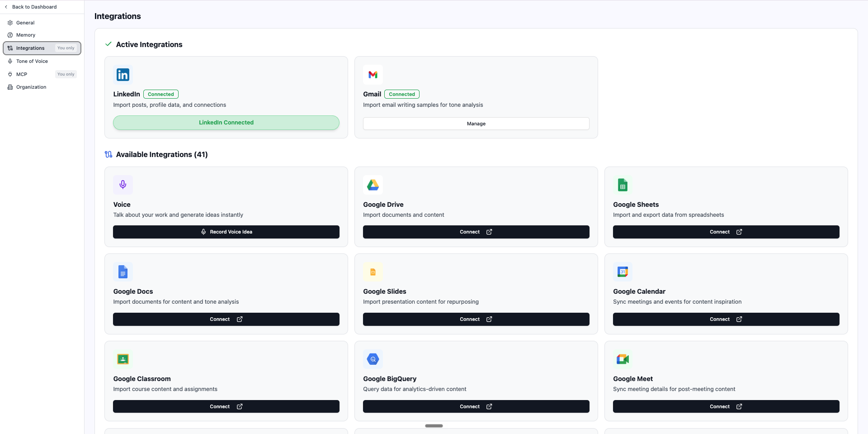Viewport: 868px width, 434px height.
Task: Click the Google Meet logo icon
Action: 623,359
